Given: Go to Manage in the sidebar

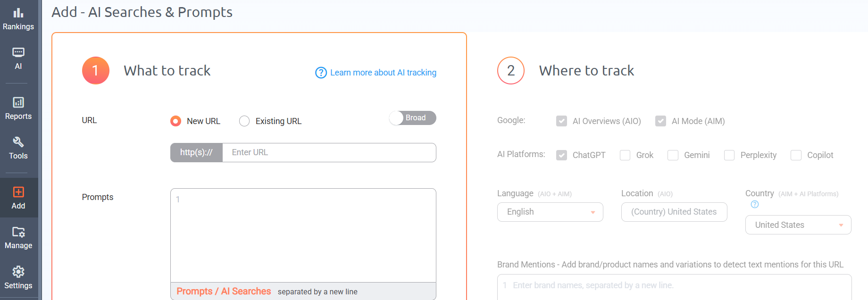Looking at the screenshot, I should (18, 246).
